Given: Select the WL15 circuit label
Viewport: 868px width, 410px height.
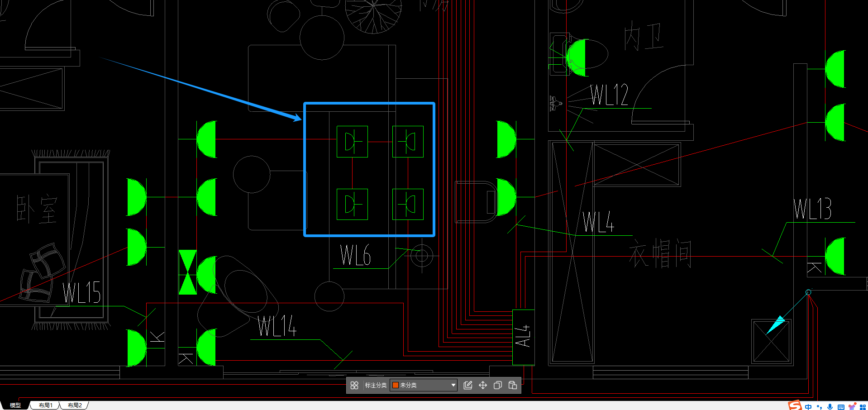Looking at the screenshot, I should point(81,292).
